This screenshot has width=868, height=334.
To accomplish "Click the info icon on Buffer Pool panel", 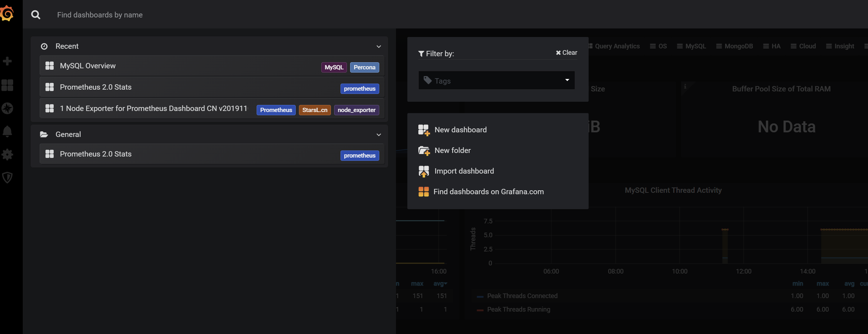I will coord(685,86).
